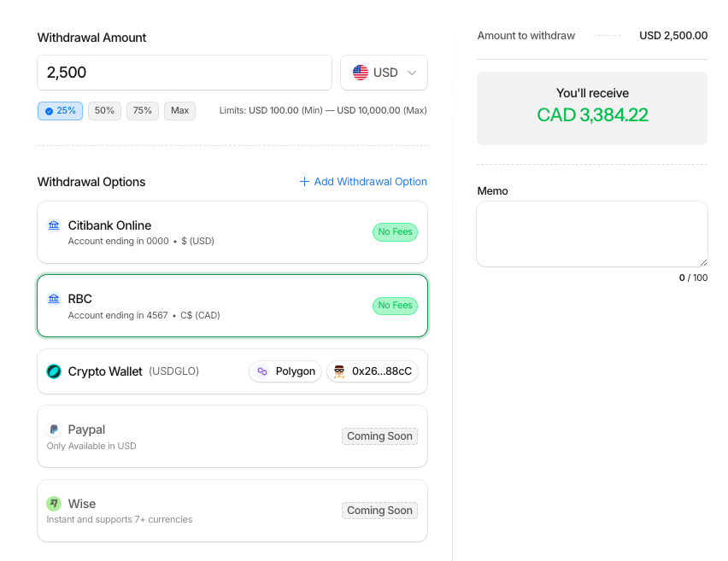
Task: Click the Add Withdrawal Option link
Action: [x=370, y=182]
